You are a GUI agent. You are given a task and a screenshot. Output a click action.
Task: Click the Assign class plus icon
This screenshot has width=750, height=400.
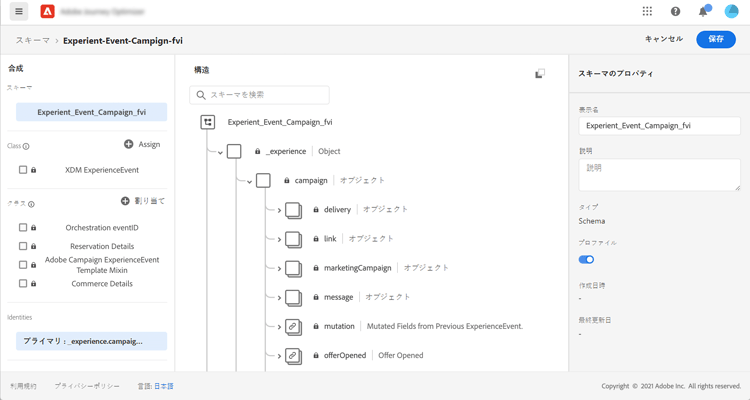tap(129, 145)
